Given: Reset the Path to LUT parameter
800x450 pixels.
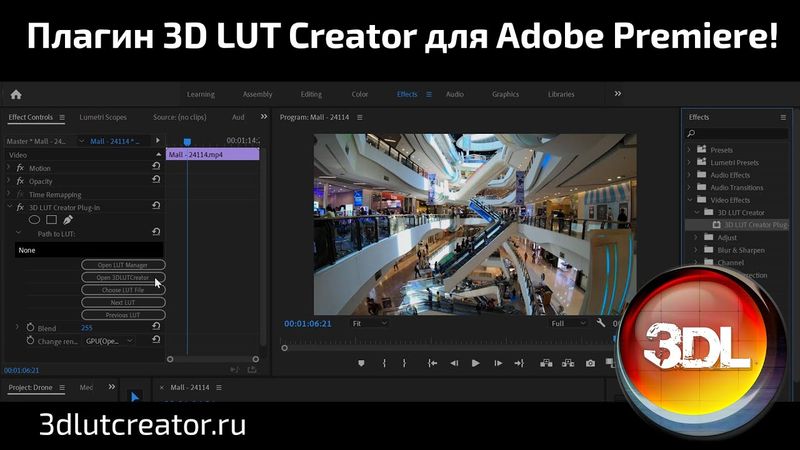Looking at the screenshot, I should click(156, 232).
